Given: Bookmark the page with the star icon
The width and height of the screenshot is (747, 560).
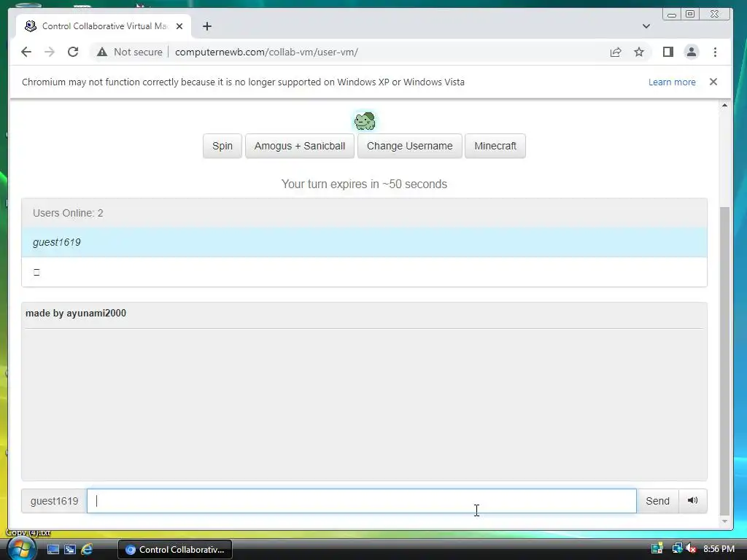Looking at the screenshot, I should (x=639, y=52).
